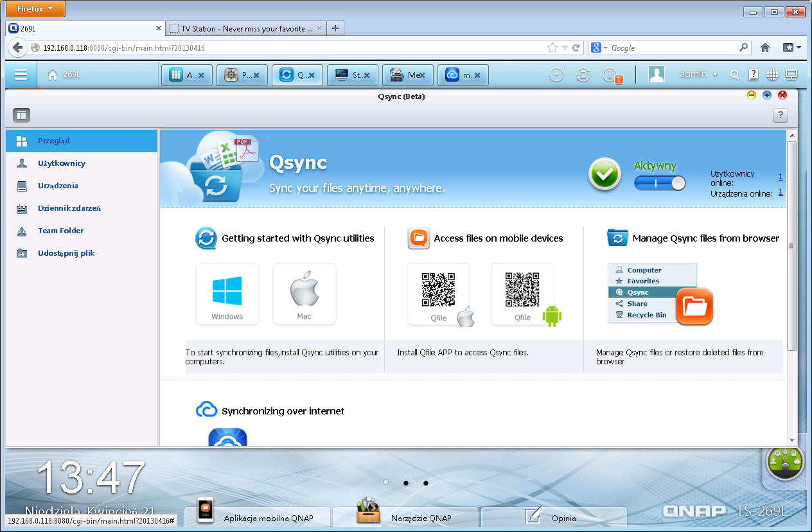Open the Opinia feedback shortcut
Image resolution: width=812 pixels, height=532 pixels.
click(x=554, y=517)
